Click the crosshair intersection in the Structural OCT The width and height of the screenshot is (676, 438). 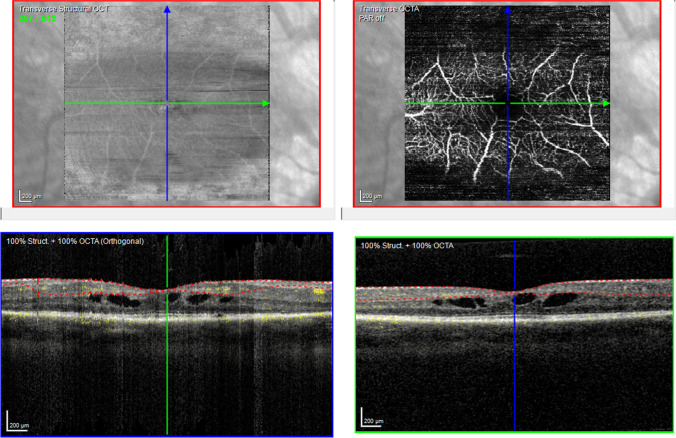click(x=167, y=103)
